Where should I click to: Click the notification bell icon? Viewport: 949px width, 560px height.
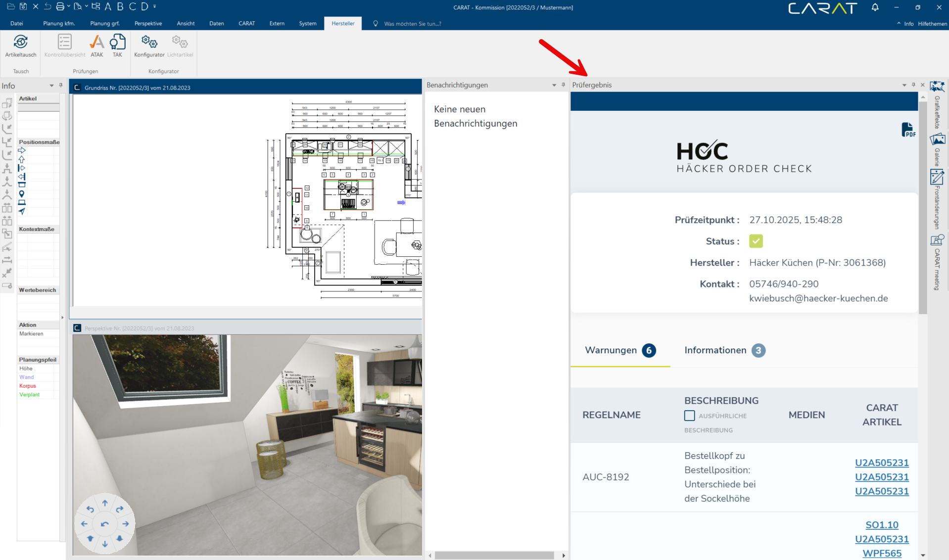click(875, 7)
